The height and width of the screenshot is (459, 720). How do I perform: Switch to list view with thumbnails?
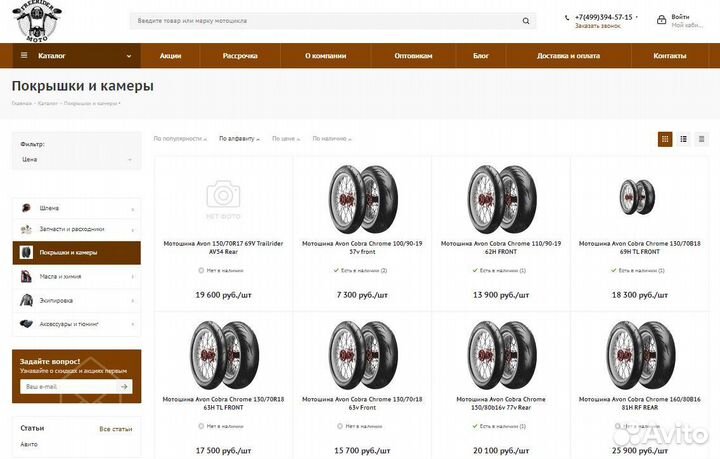coord(683,139)
